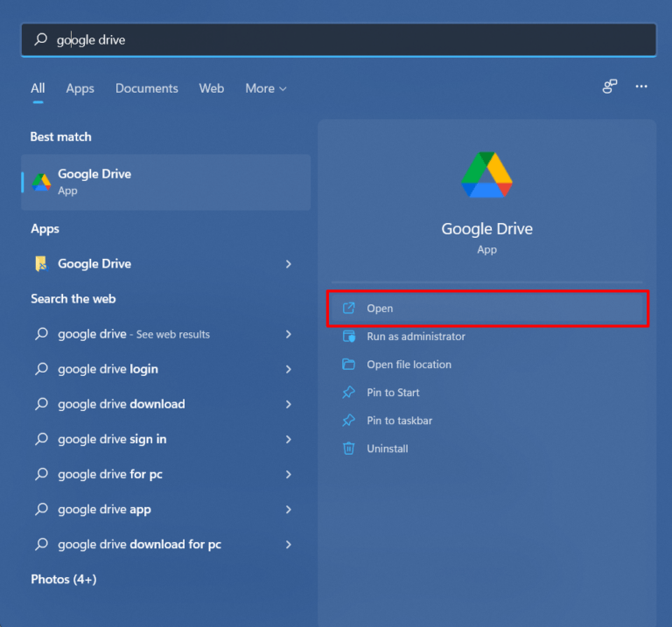
Task: Click the Pin to taskbar pin icon
Action: (349, 421)
